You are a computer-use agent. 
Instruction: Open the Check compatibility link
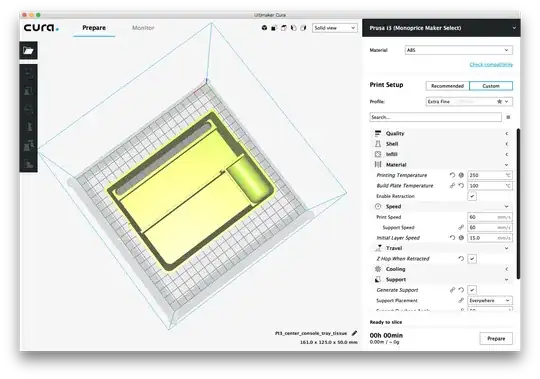click(x=491, y=64)
